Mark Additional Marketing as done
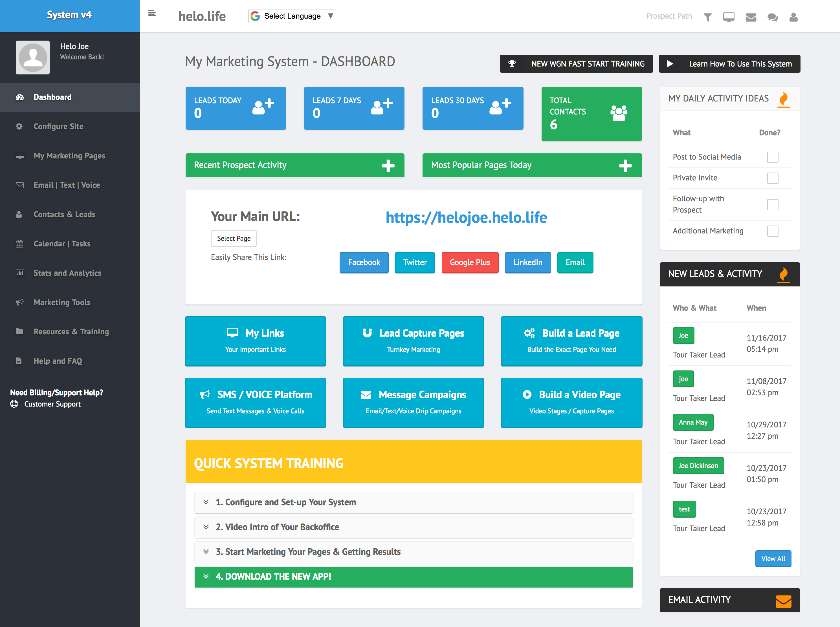This screenshot has width=840, height=627. (x=772, y=231)
